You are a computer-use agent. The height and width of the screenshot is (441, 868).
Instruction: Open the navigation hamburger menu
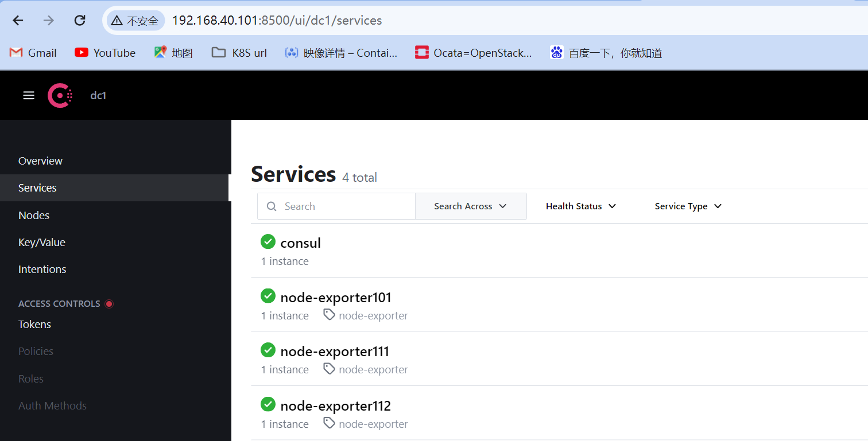pyautogui.click(x=28, y=95)
